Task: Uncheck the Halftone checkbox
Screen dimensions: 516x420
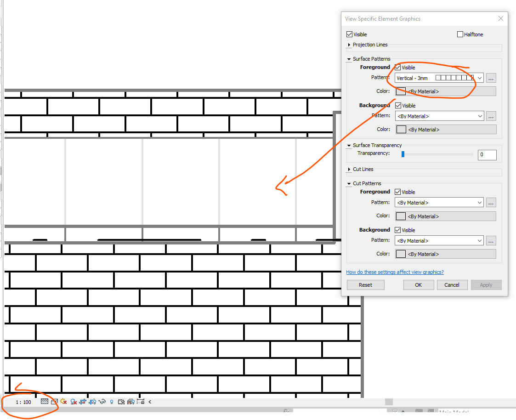Action: coord(460,34)
